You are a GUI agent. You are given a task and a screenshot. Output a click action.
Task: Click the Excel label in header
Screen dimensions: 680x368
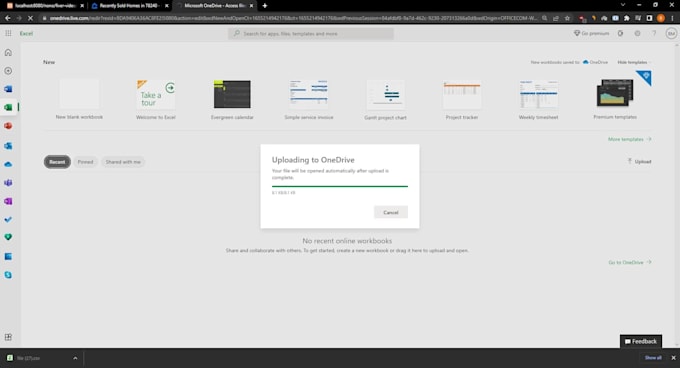click(26, 33)
